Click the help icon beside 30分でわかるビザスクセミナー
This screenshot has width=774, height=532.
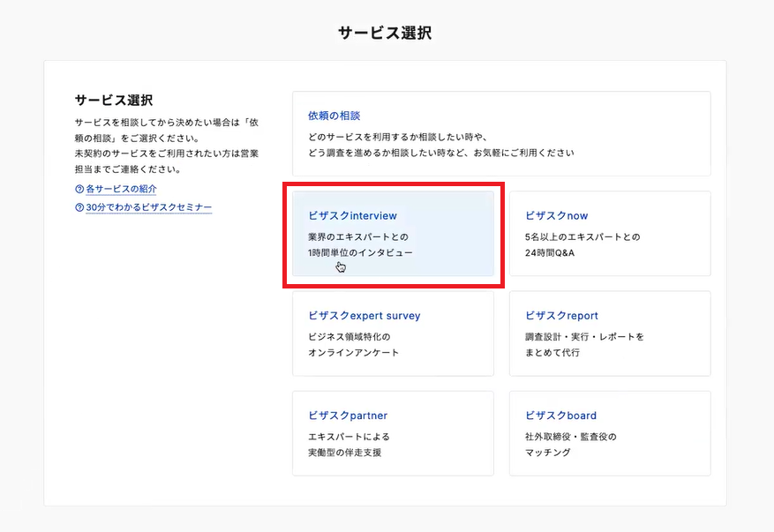pyautogui.click(x=79, y=207)
